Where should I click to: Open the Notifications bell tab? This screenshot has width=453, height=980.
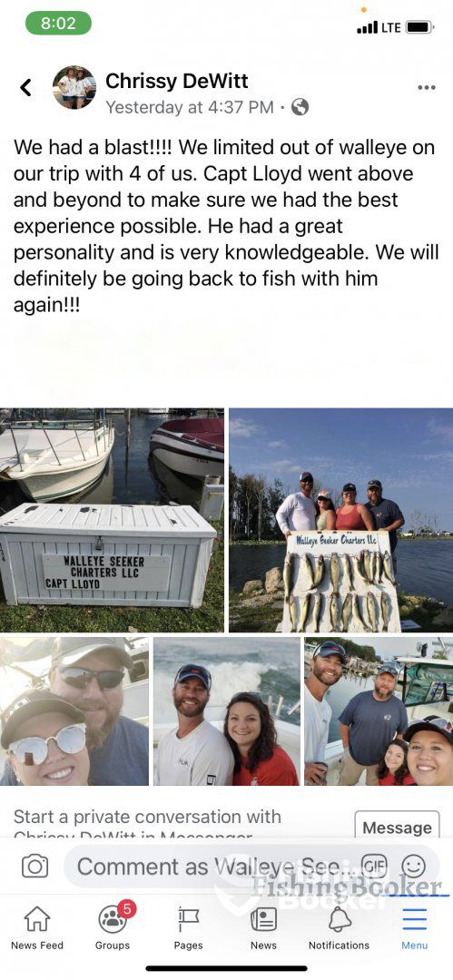click(340, 927)
